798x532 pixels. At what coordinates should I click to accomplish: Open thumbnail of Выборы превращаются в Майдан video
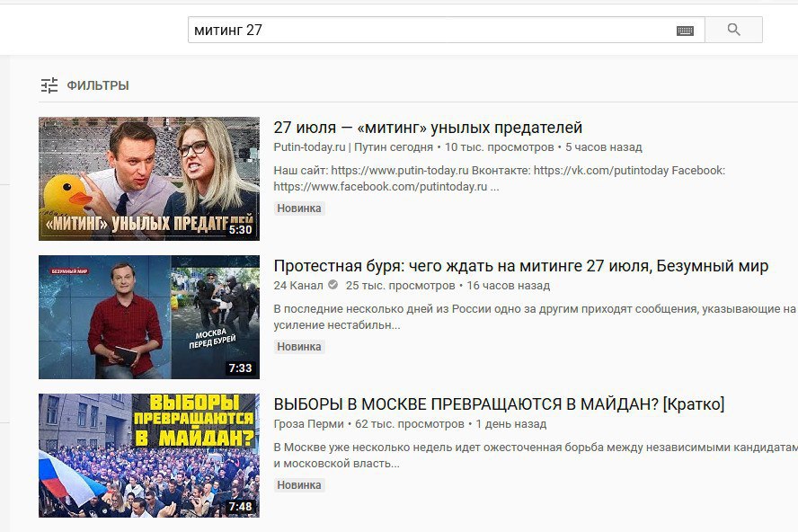pos(149,456)
